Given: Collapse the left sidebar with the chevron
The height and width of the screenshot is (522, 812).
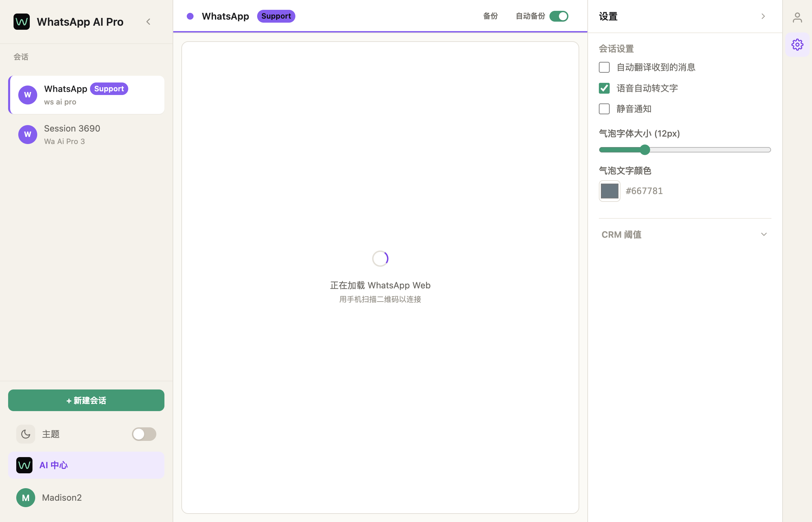Looking at the screenshot, I should [x=148, y=22].
